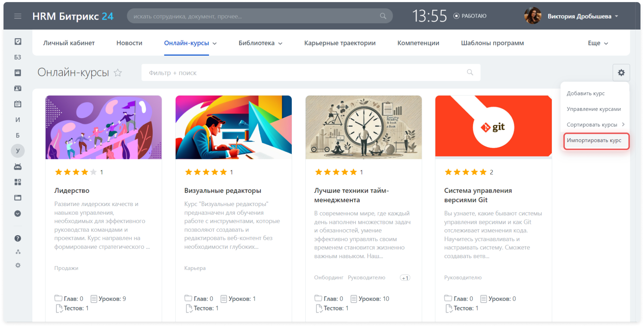
Task: Open the БЗ sidebar item
Action: coord(18,57)
